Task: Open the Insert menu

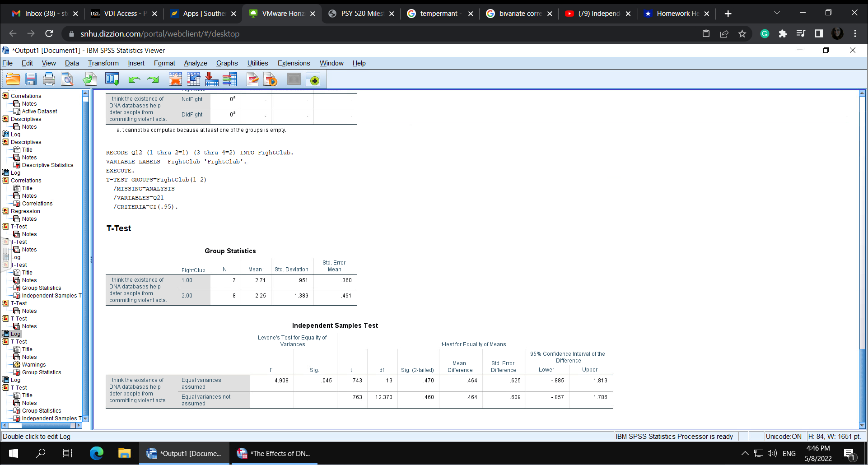Action: 136,63
